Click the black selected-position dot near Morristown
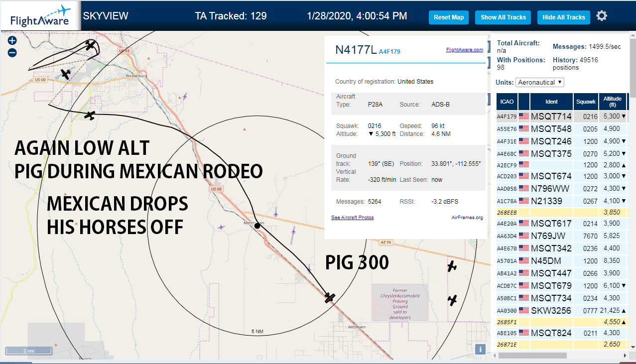Screen dimensions: 636x364 coord(257,226)
